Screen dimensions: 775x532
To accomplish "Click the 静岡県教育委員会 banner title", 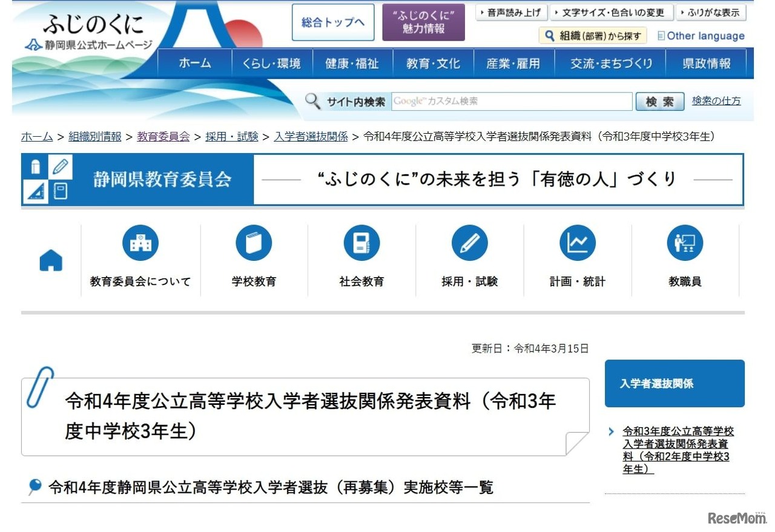I will 162,179.
